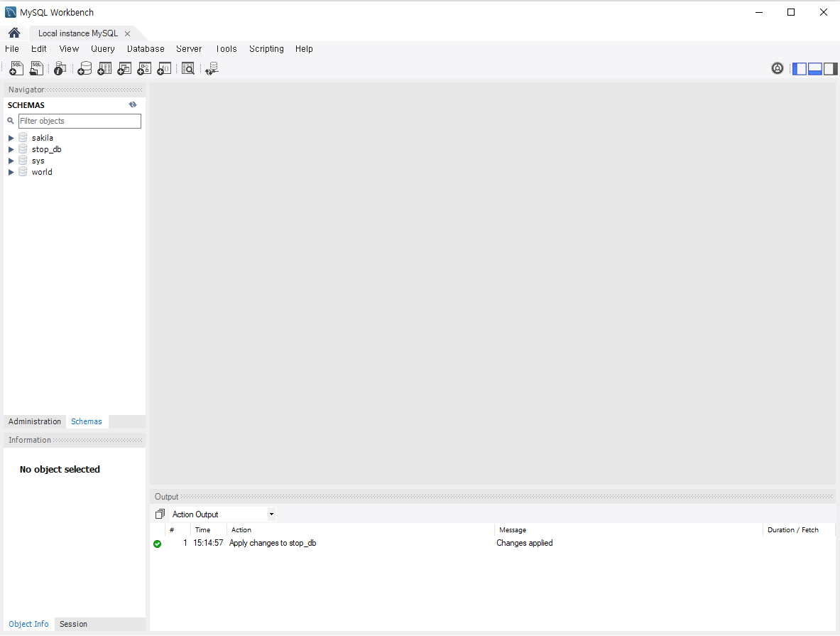
Task: Open the View menu
Action: pyautogui.click(x=69, y=49)
